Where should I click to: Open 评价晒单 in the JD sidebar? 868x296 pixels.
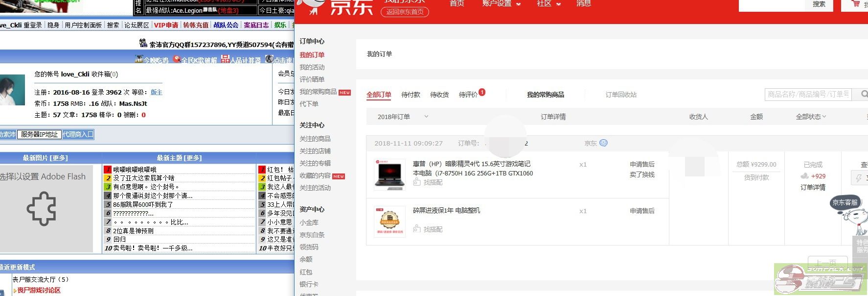(x=312, y=79)
